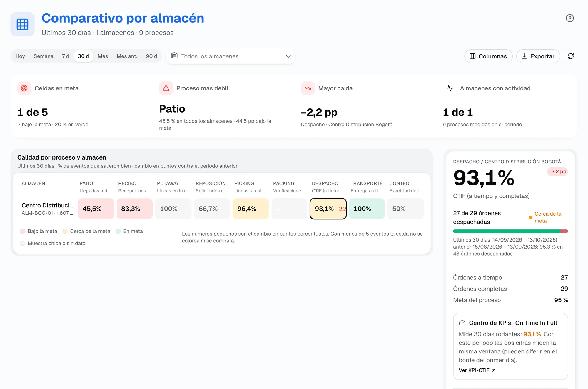This screenshot has width=588, height=389.
Task: Select the empty Packing dash cell
Action: coord(289,209)
